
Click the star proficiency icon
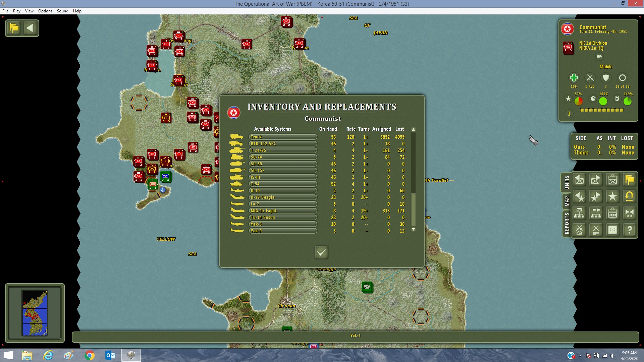pos(568,99)
